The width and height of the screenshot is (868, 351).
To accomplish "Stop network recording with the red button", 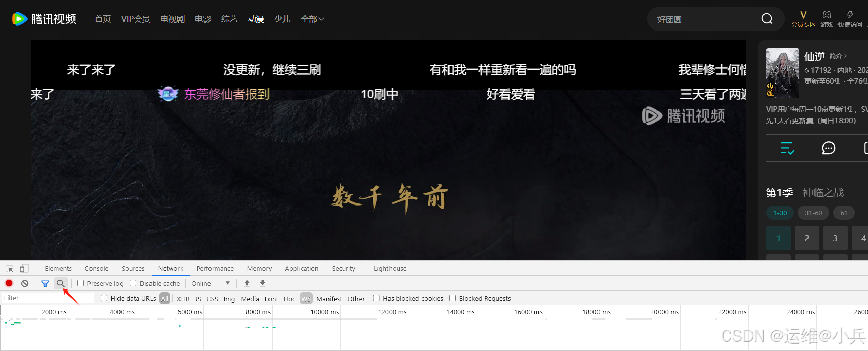I will coord(9,283).
